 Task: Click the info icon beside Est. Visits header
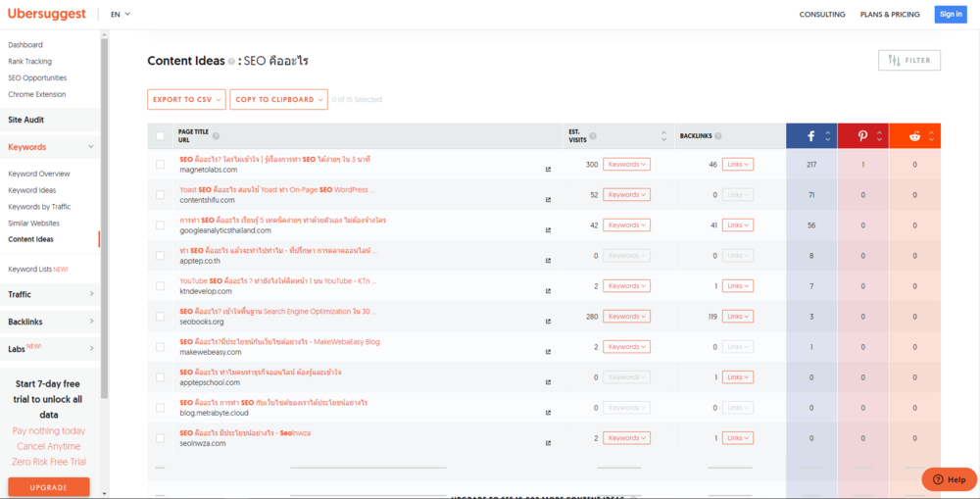[x=593, y=135]
